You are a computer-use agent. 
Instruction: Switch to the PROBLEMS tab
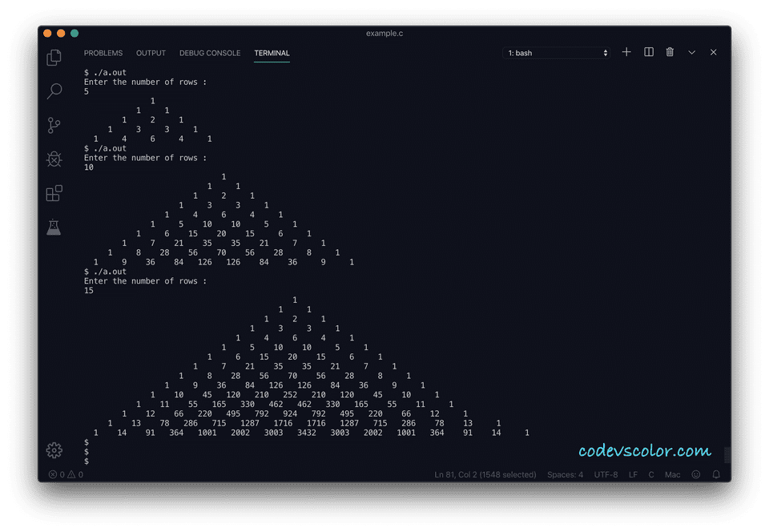tap(103, 53)
